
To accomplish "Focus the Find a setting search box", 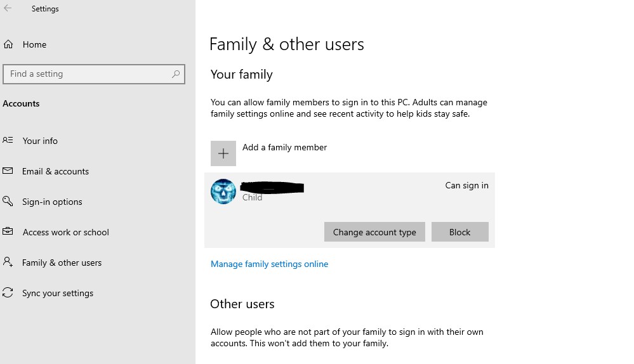I will (x=89, y=74).
